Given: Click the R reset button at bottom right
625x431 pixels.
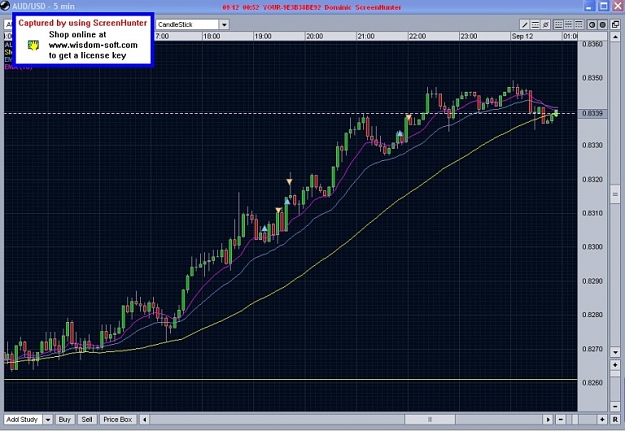Looking at the screenshot, I should (615, 419).
